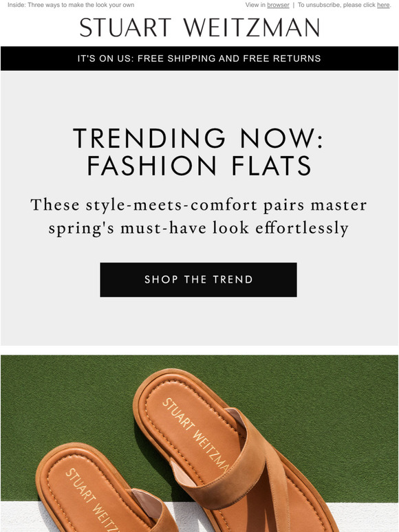
Task: Click the Shop The Trend button
Action: (198, 280)
